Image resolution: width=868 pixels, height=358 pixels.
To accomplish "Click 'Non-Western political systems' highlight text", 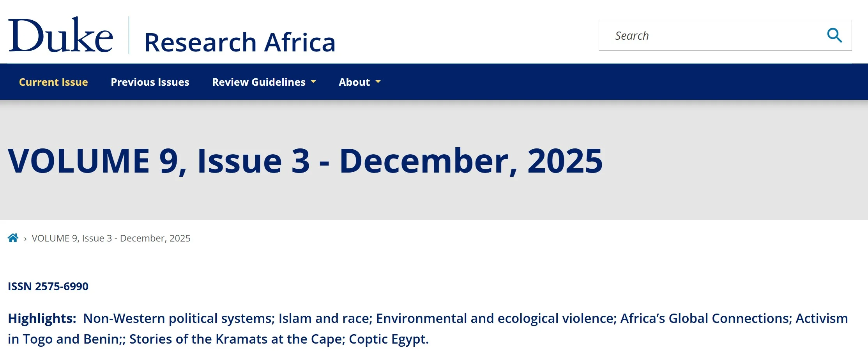I will [x=179, y=318].
